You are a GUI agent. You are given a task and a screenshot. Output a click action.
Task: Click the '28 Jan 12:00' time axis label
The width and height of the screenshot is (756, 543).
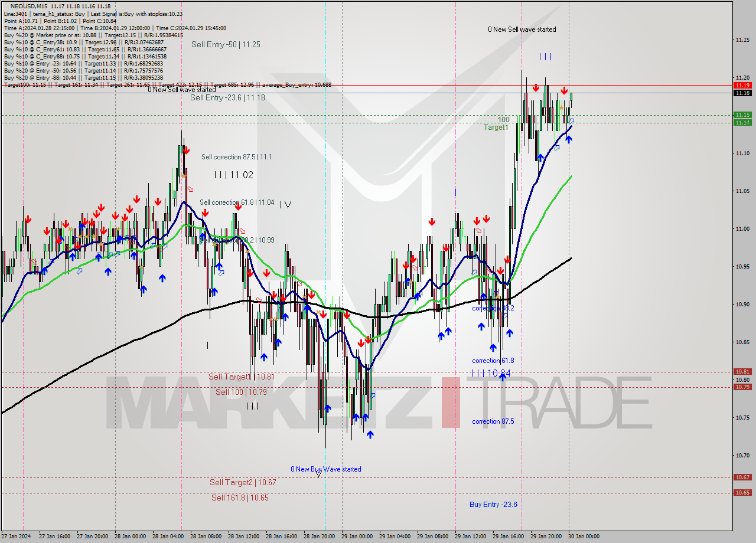(x=244, y=537)
